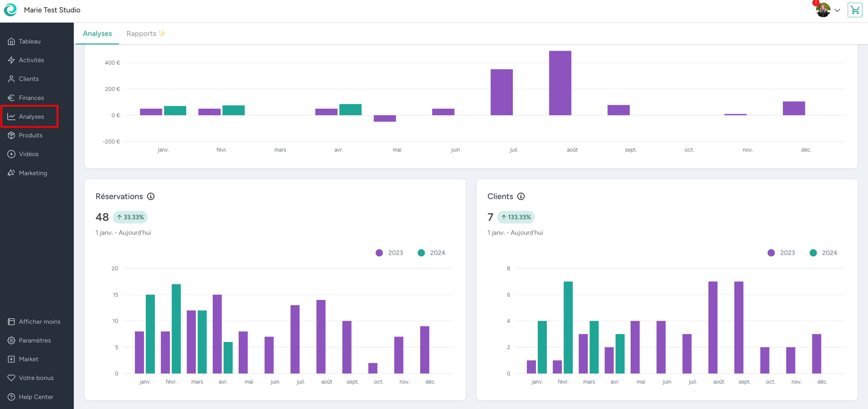Open the shopping cart icon
868x409 pixels.
[x=854, y=10]
